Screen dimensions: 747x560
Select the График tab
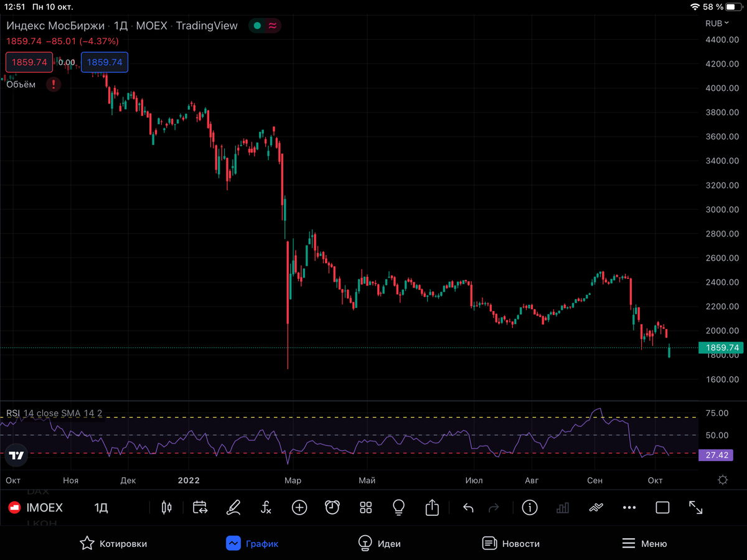click(252, 543)
